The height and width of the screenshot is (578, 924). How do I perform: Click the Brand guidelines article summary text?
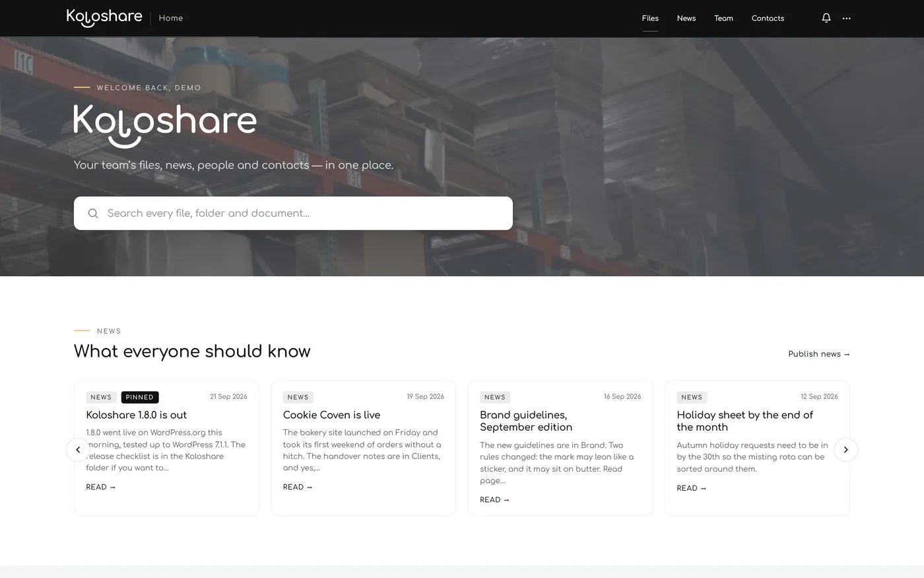tap(556, 463)
